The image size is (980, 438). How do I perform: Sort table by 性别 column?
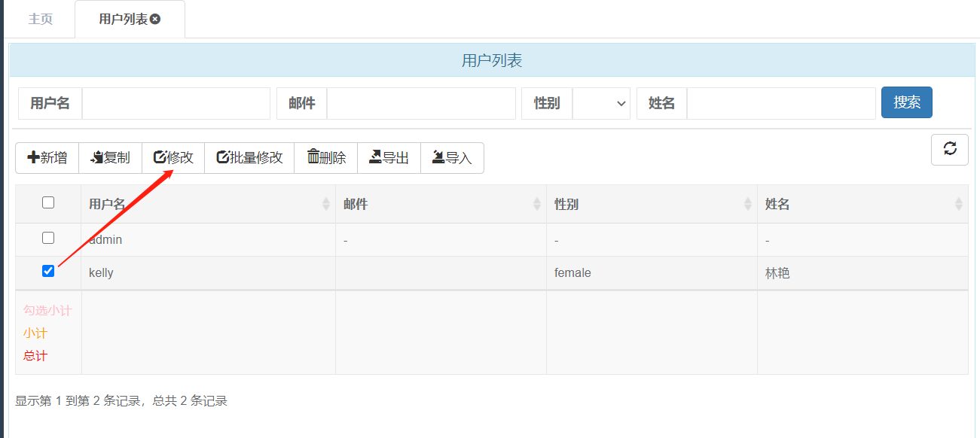(652, 204)
